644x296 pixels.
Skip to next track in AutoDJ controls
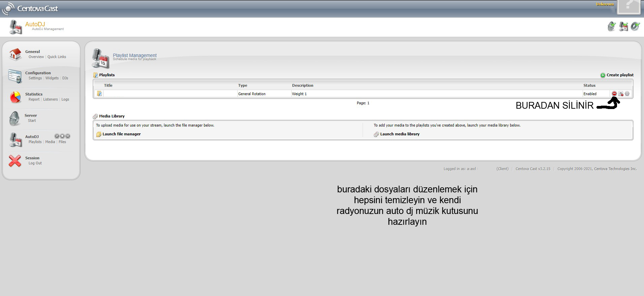tap(68, 136)
